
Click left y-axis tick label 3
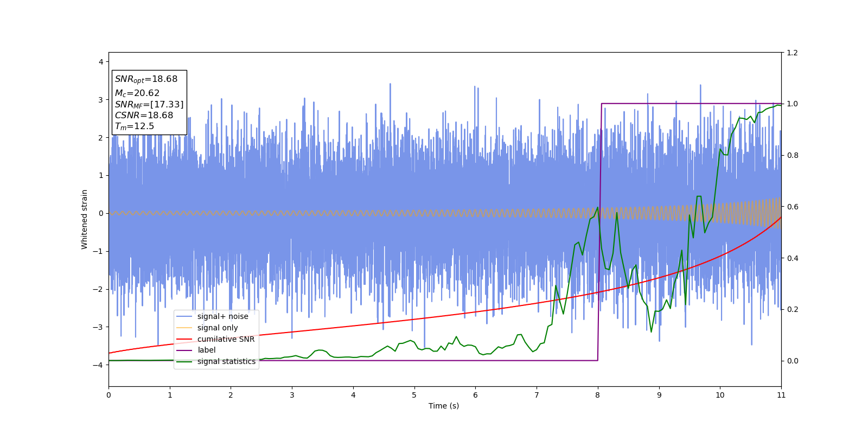101,100
